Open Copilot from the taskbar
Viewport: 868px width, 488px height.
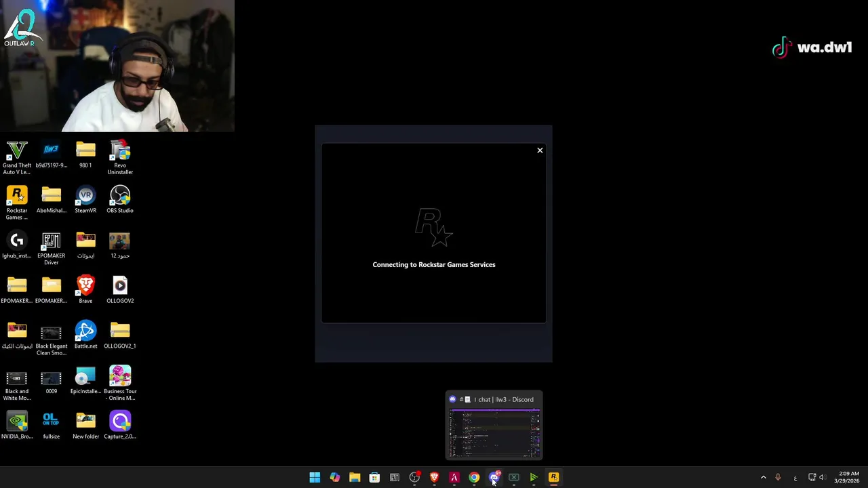[x=334, y=477]
